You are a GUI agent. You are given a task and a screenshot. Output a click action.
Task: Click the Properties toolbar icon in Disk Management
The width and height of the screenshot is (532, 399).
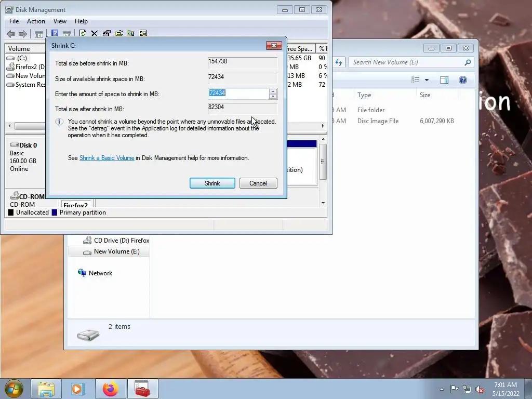pos(107,33)
